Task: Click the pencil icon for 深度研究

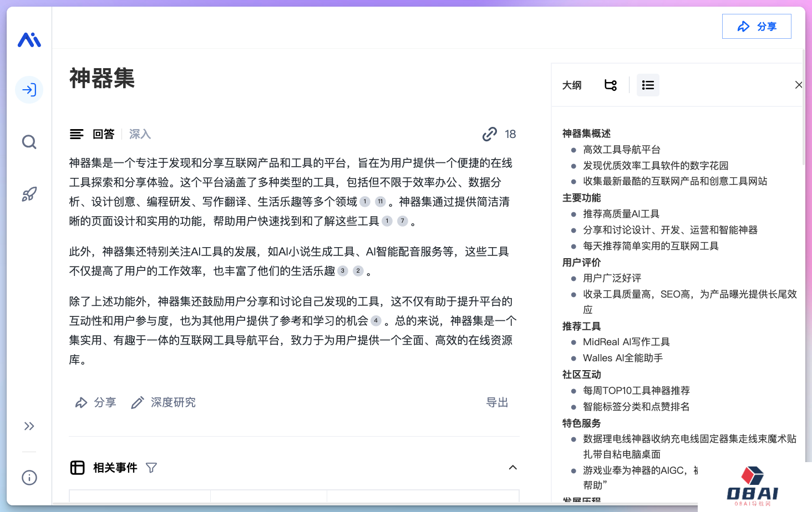Action: point(138,402)
